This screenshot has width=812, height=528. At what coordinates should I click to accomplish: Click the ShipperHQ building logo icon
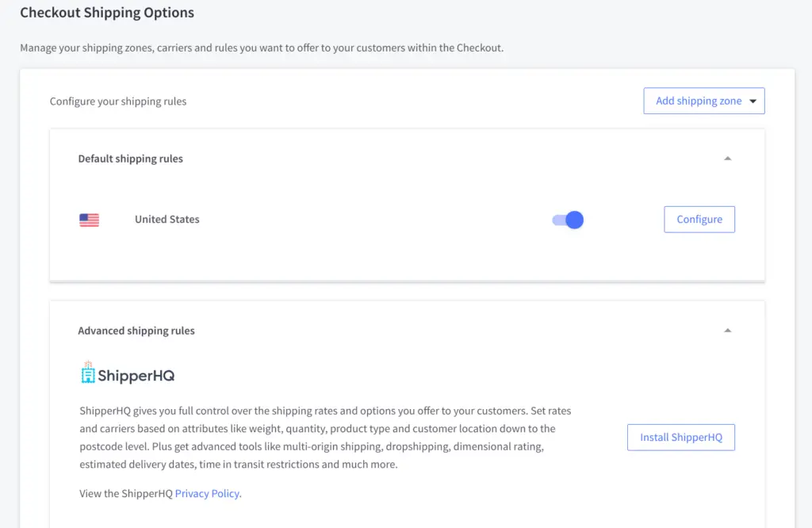pyautogui.click(x=87, y=373)
